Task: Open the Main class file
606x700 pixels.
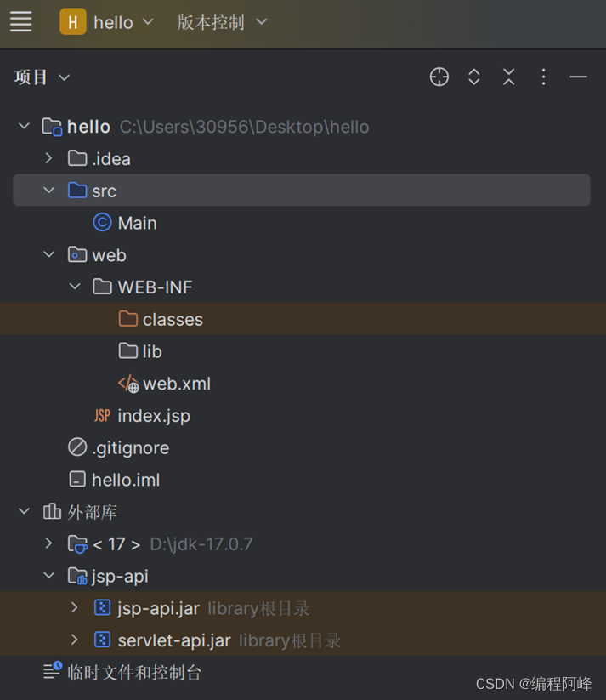Action: pos(136,222)
